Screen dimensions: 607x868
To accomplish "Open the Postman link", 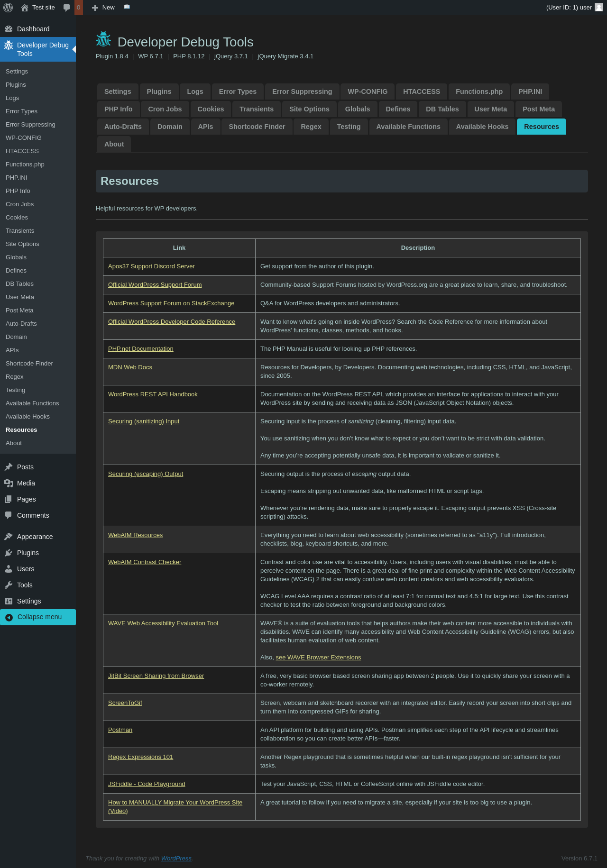I will [x=120, y=730].
